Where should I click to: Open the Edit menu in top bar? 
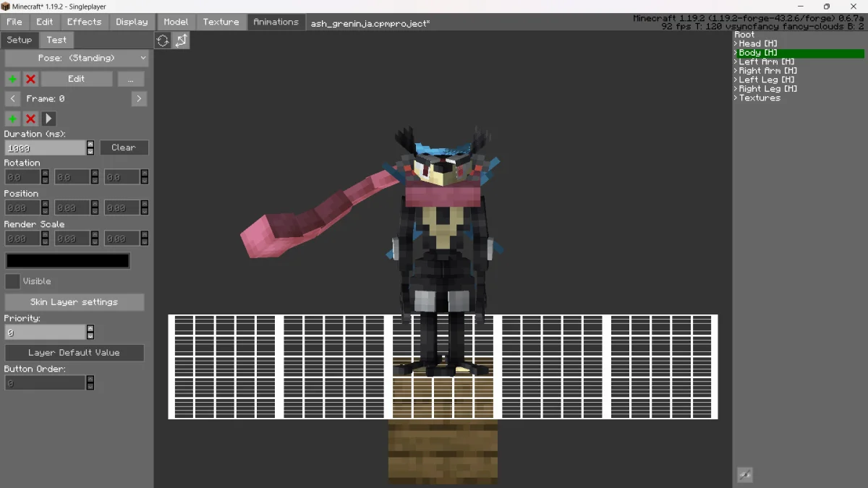tap(45, 22)
